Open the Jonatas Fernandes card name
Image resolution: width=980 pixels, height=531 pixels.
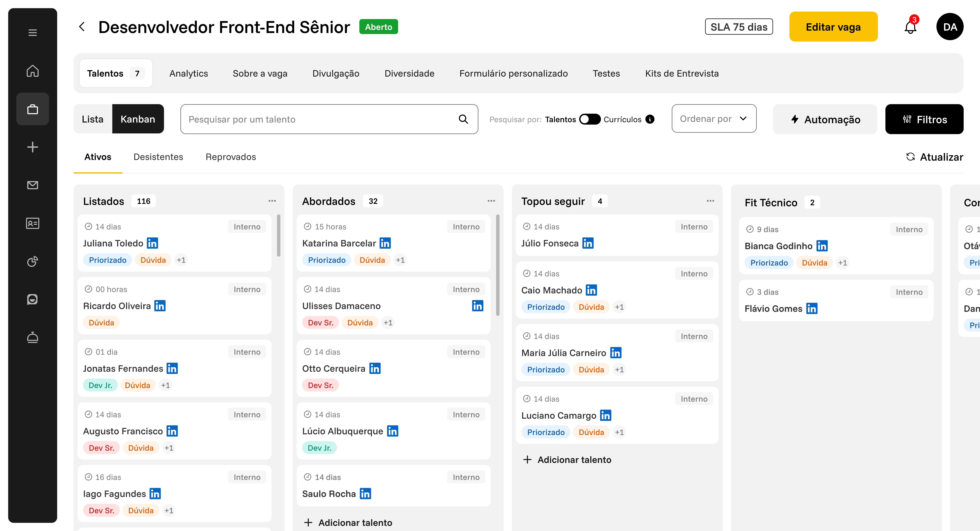[123, 368]
